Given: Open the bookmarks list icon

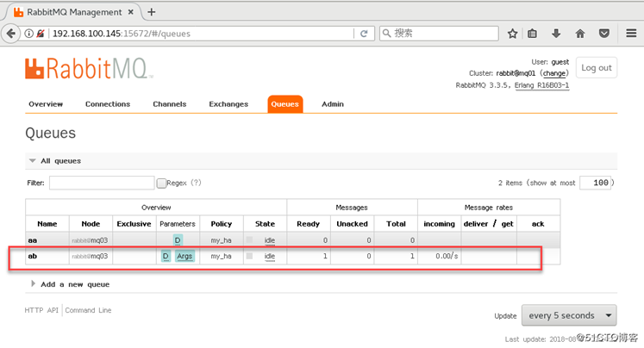Looking at the screenshot, I should click(532, 34).
